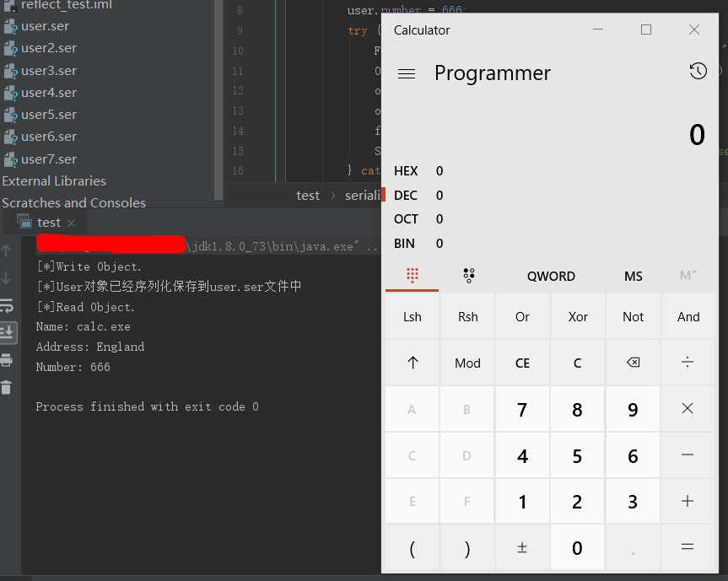Screen dimensions: 728x581
Task: Cycle the QWORD word size selector
Action: 551,276
